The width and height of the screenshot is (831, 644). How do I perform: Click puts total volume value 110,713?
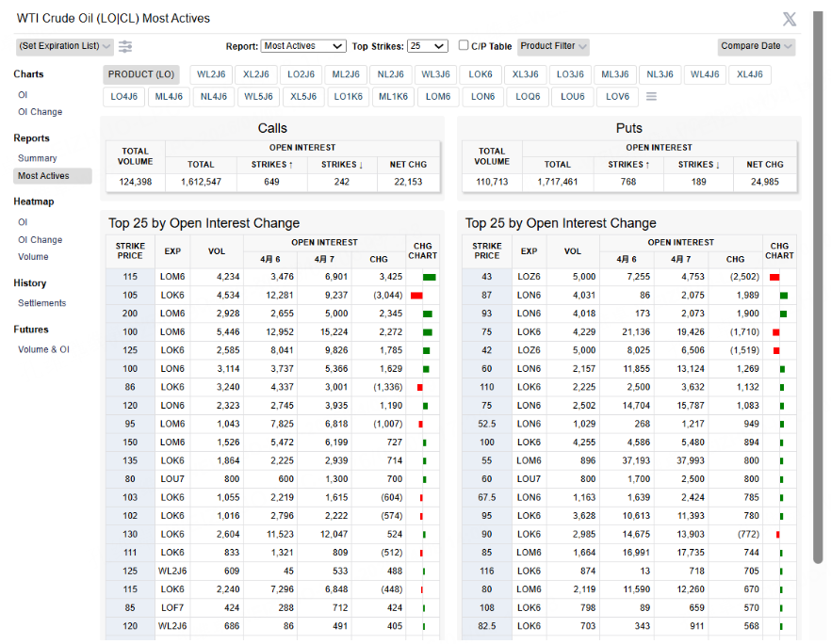(x=492, y=182)
